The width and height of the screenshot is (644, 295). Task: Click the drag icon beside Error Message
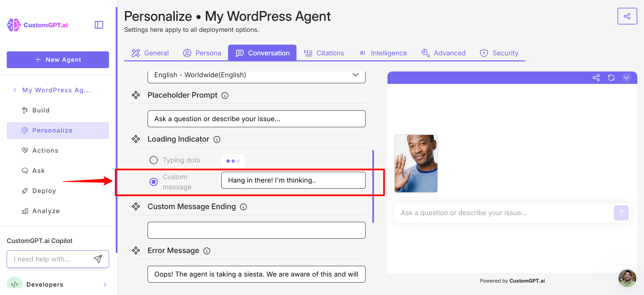[136, 251]
